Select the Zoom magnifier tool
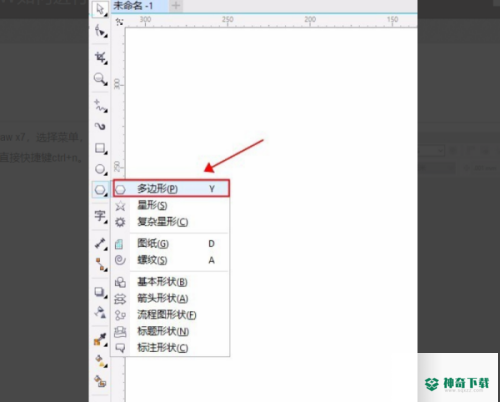Viewport: 500px width, 402px height. click(100, 79)
